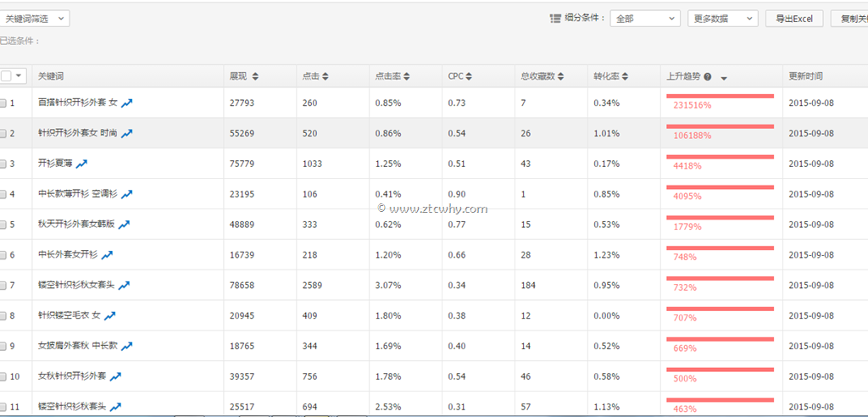The image size is (868, 417).
Task: Open the 更多数据 dropdown
Action: click(x=722, y=19)
